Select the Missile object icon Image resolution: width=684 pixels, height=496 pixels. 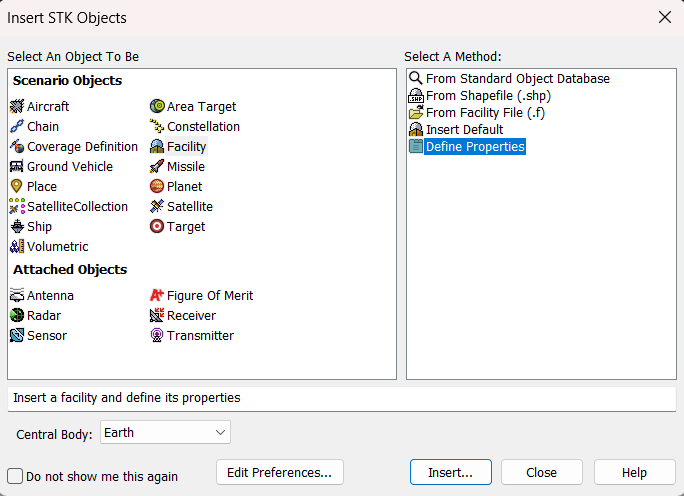pos(157,166)
